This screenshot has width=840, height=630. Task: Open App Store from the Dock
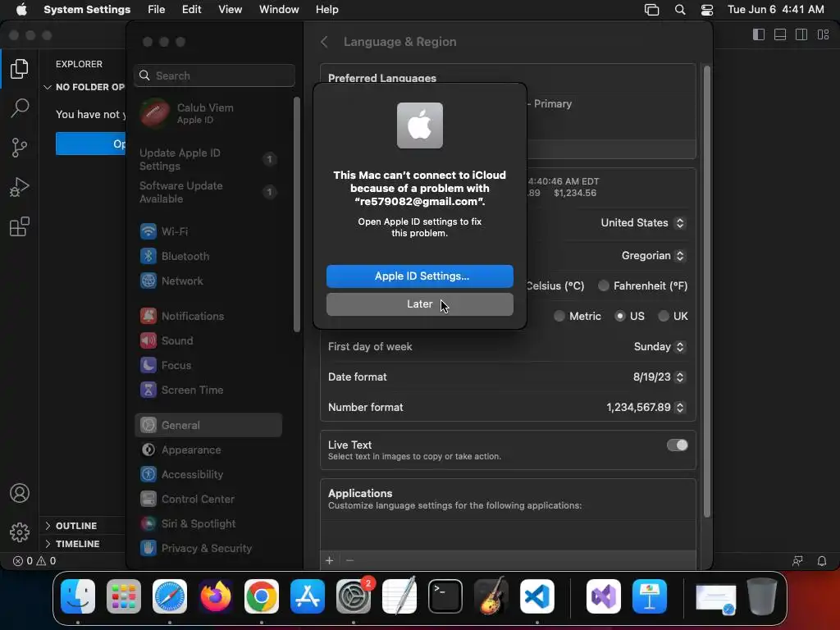click(x=308, y=596)
